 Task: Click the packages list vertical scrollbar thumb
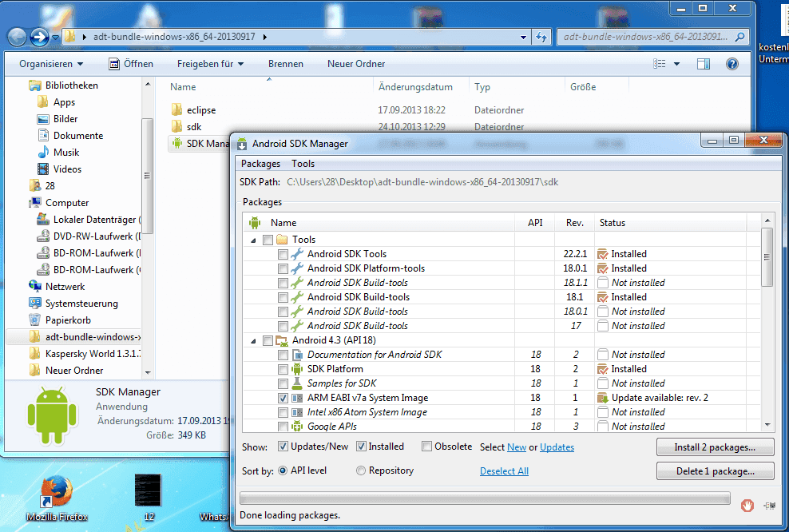[x=767, y=256]
